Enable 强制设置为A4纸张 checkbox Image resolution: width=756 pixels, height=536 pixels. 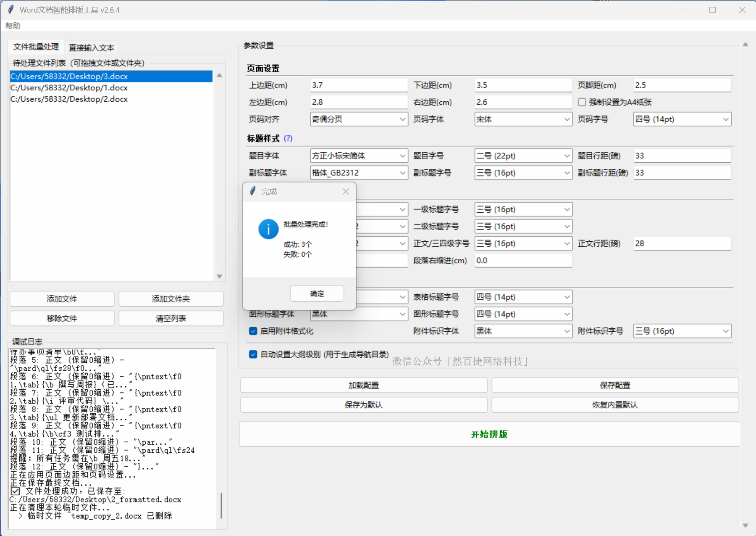[x=582, y=102]
